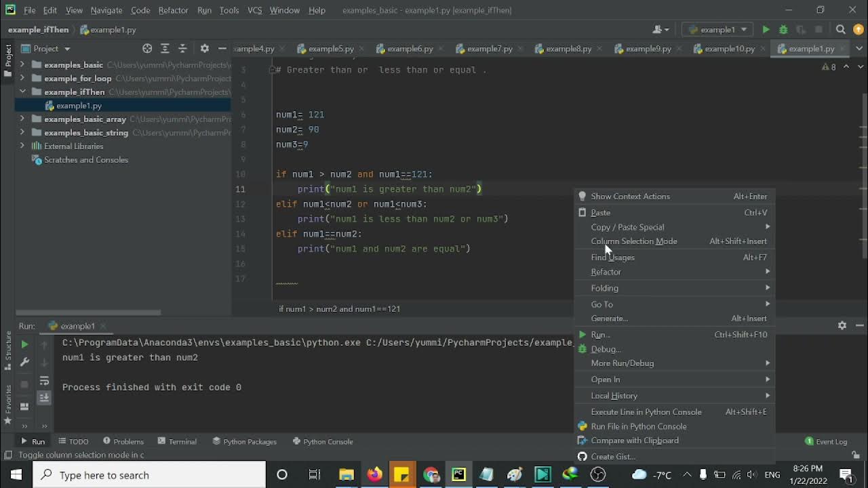Click the orange IDE update icon

pyautogui.click(x=857, y=30)
